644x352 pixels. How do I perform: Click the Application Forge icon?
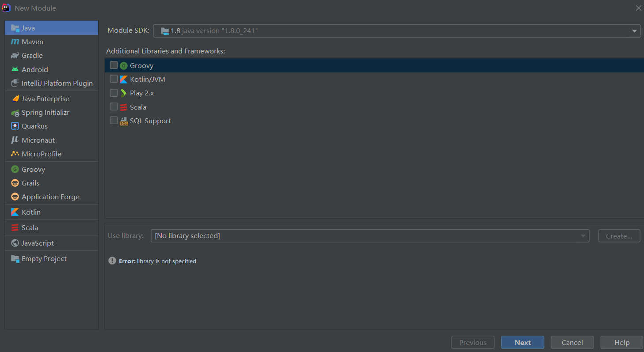[x=15, y=197]
